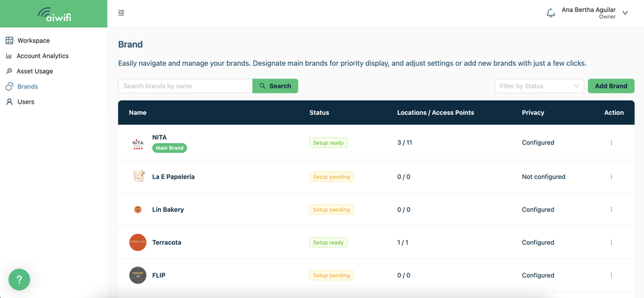Click the FLIP brand logo
Viewport: 644px width, 298px height.
(x=138, y=276)
